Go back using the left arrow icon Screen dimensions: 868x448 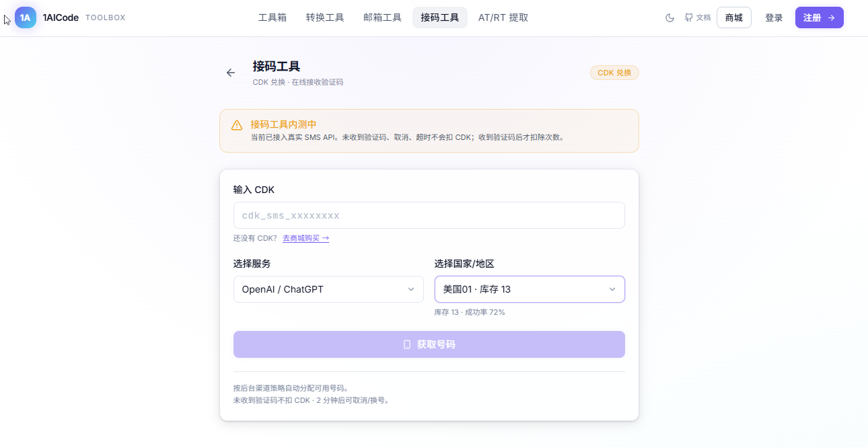coord(231,73)
